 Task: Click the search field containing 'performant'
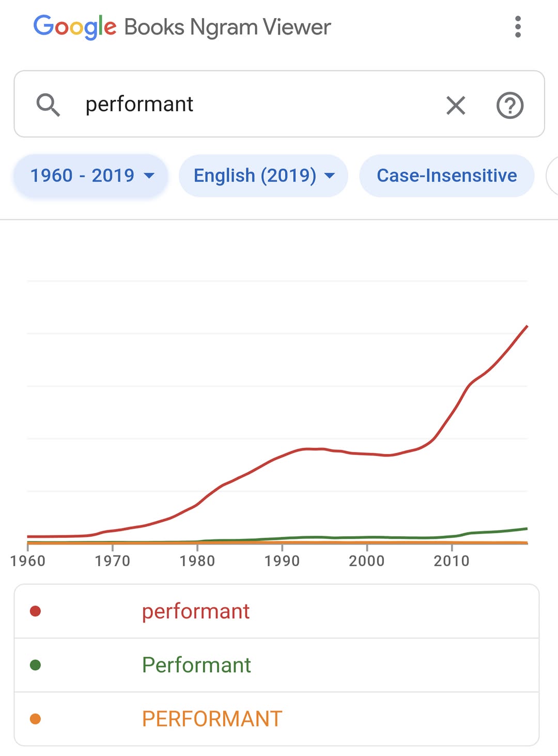click(258, 104)
